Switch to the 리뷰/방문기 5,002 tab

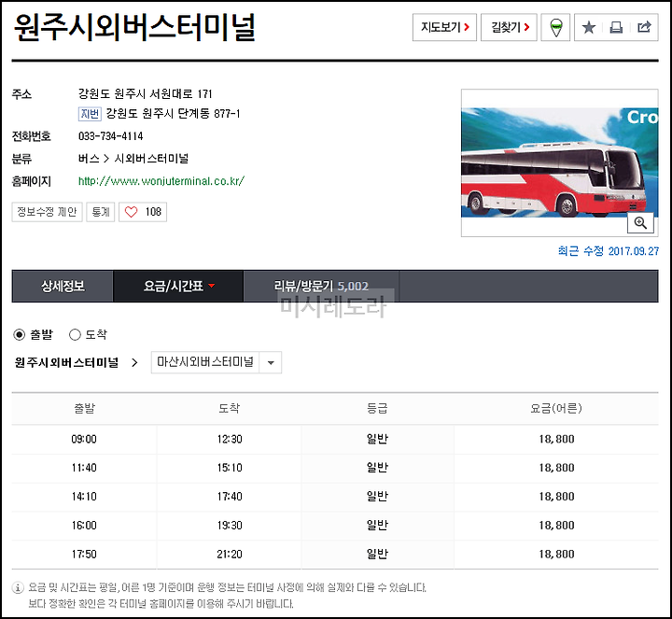[321, 286]
